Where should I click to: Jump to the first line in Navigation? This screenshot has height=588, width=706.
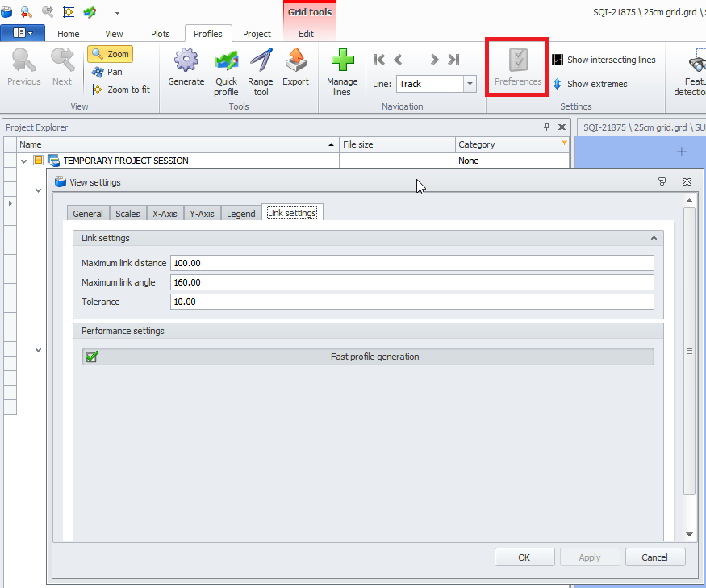coord(379,60)
